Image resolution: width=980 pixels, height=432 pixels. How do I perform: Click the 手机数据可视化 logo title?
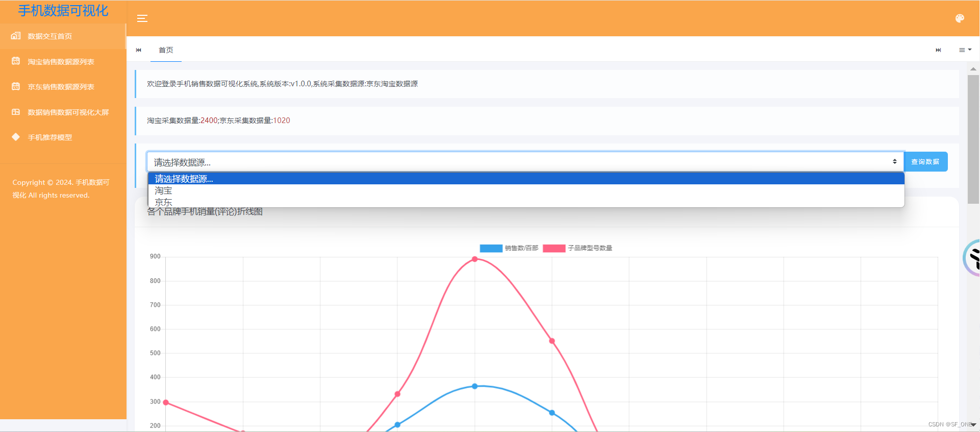click(x=63, y=11)
